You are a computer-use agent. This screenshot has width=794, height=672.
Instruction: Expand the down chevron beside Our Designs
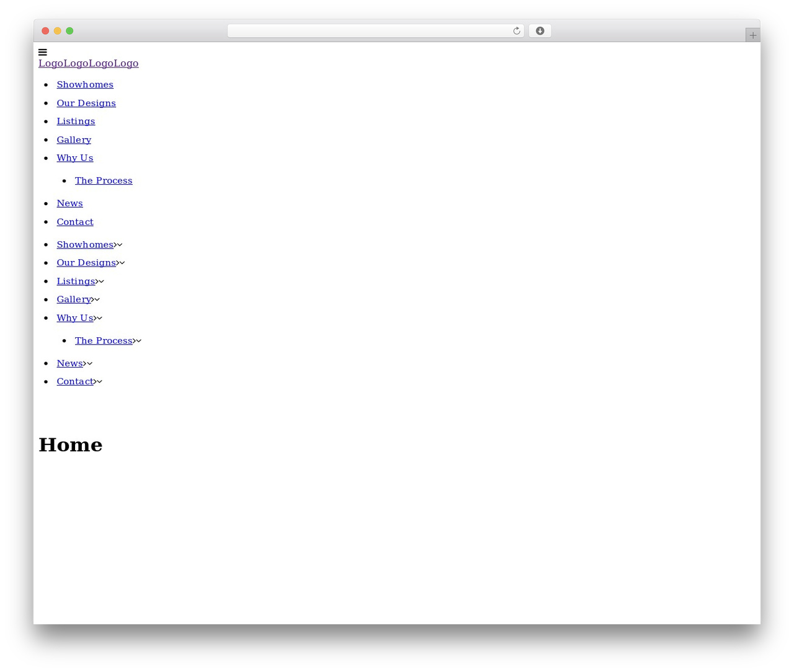click(x=122, y=263)
